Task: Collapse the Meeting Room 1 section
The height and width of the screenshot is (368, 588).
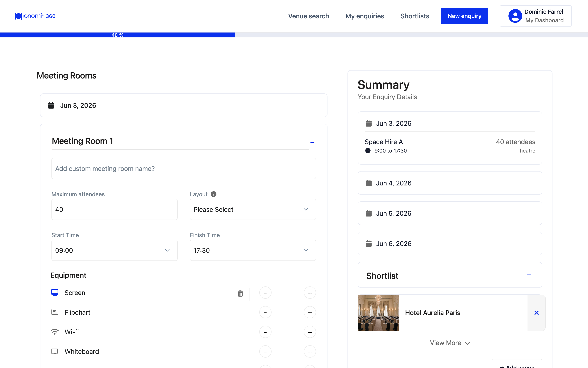Action: [x=312, y=142]
